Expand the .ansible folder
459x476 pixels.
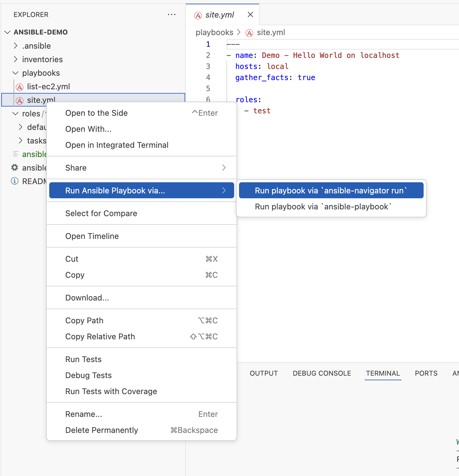pos(16,46)
